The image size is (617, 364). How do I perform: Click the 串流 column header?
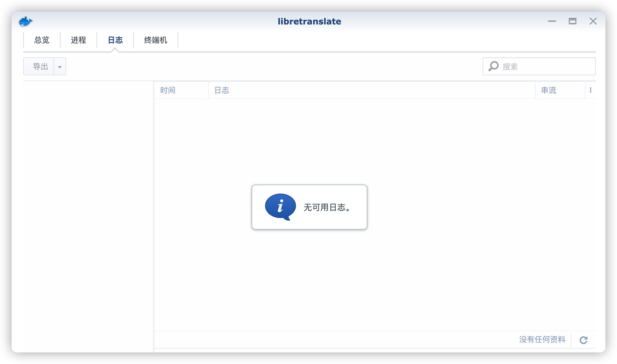pos(560,90)
